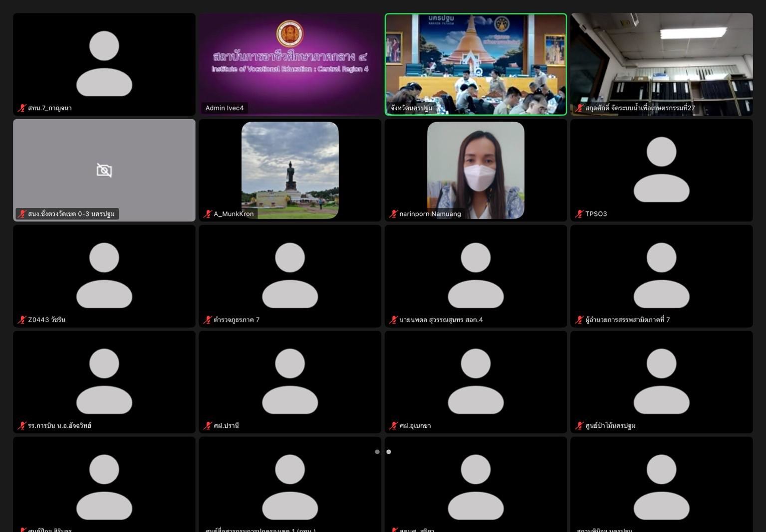Click the ผู้อำนวยการสรรพสามิตภาคที่ 7 name label

coord(627,320)
